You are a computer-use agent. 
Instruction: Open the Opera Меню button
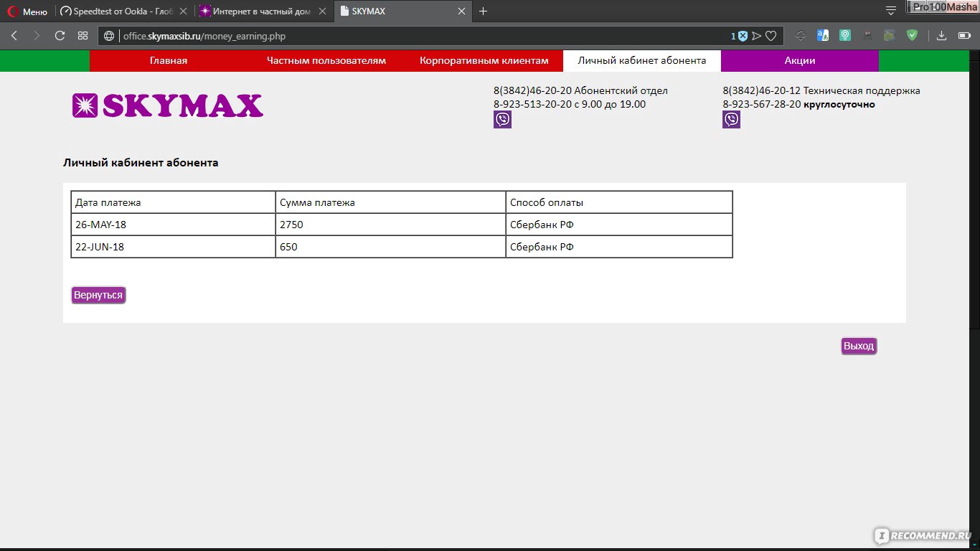pyautogui.click(x=27, y=11)
